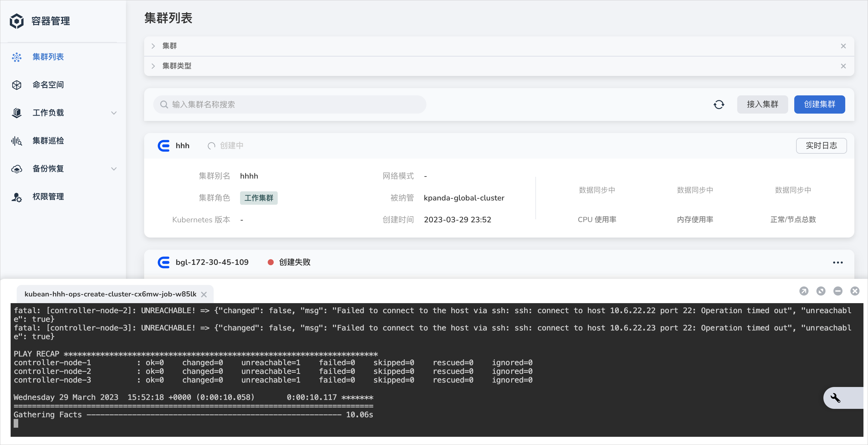This screenshot has width=868, height=445.
Task: Close the log panel
Action: [x=855, y=291]
